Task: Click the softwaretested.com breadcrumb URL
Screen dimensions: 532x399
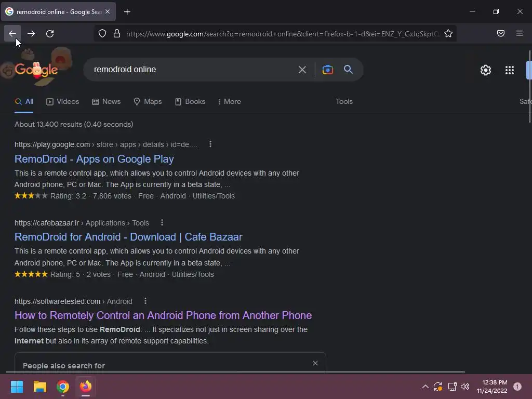Action: click(73, 301)
